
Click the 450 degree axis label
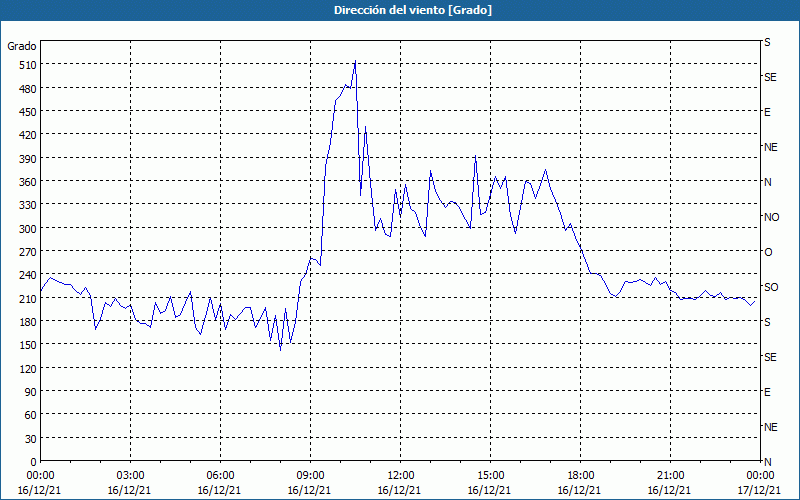coord(28,112)
